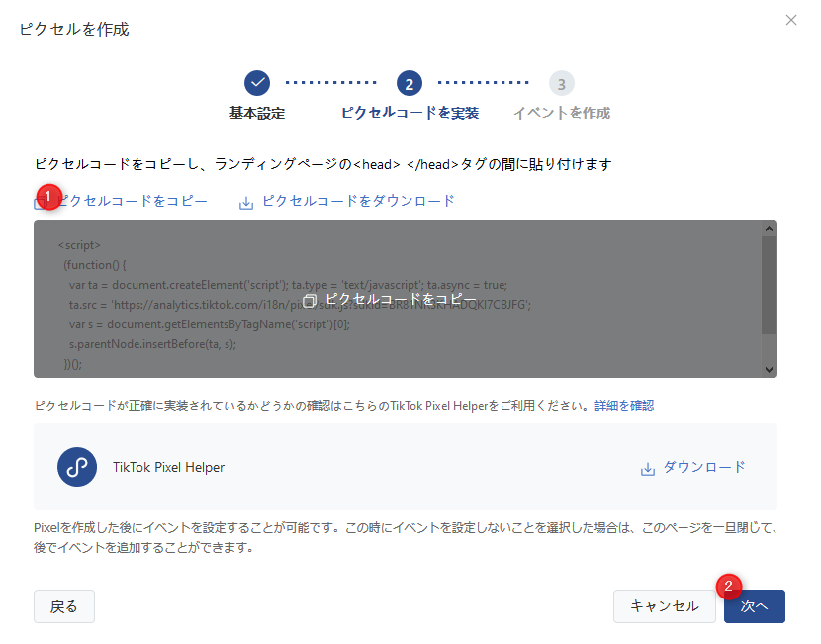Image resolution: width=821 pixels, height=644 pixels.
Task: Click download icon beside ピクセルコードをダウンロード
Action: click(x=246, y=202)
